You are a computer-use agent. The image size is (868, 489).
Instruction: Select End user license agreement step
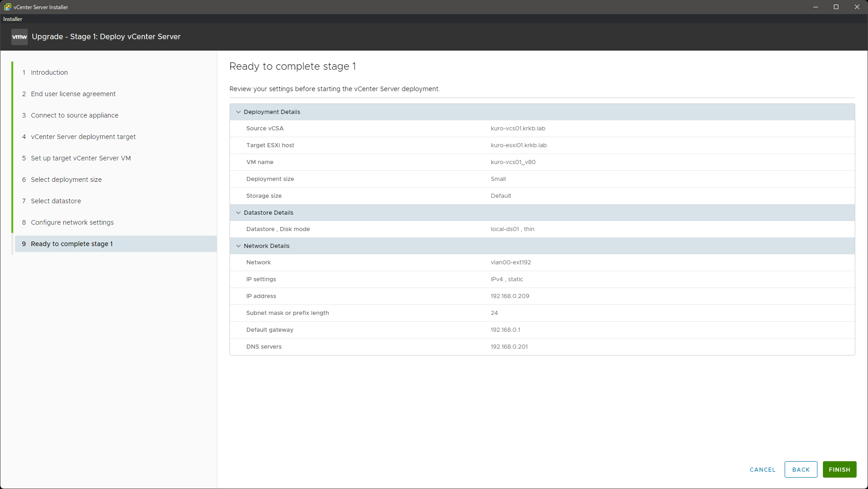tap(73, 94)
